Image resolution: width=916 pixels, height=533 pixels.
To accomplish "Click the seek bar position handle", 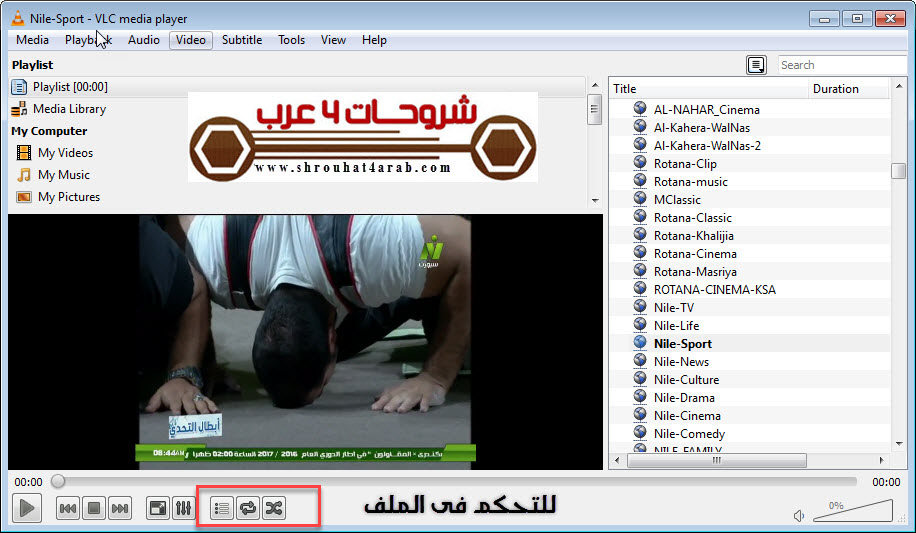I will pyautogui.click(x=58, y=482).
